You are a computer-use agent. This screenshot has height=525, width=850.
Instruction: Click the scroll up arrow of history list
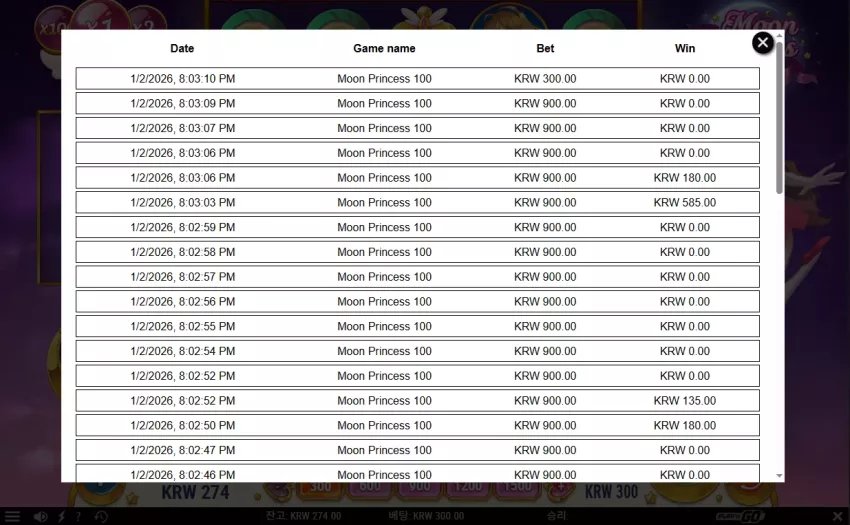pos(779,35)
